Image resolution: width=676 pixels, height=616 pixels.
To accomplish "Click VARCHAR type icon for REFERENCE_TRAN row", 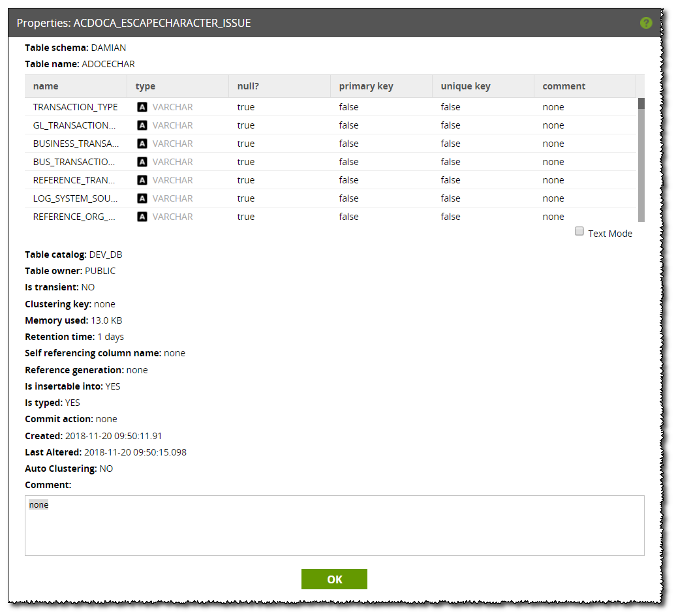I will pyautogui.click(x=142, y=180).
